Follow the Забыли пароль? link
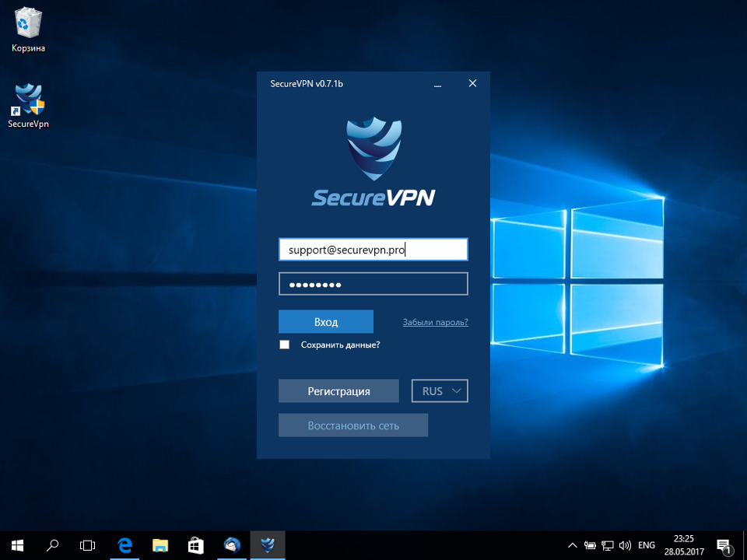747x560 pixels. [436, 322]
